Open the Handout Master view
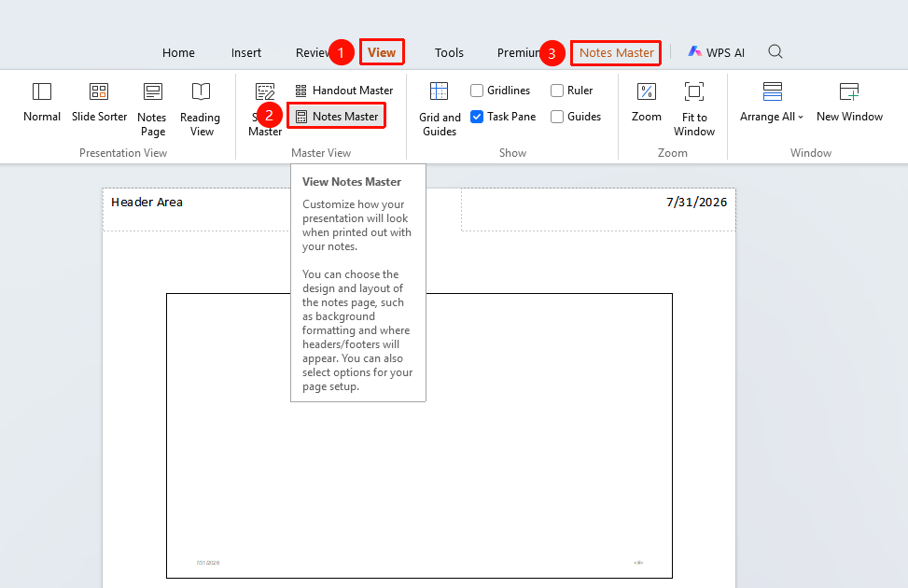Screen dimensions: 908x588 click(344, 91)
